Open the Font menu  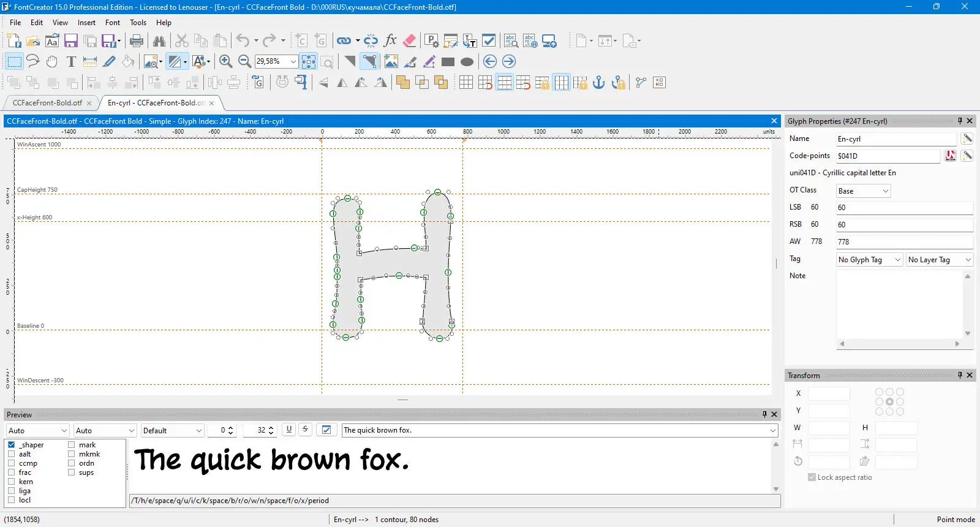pos(113,23)
